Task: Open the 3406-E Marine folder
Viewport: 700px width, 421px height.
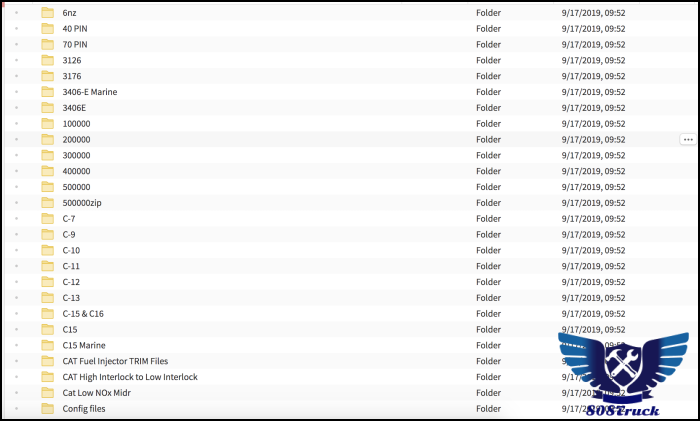Action: [x=89, y=92]
